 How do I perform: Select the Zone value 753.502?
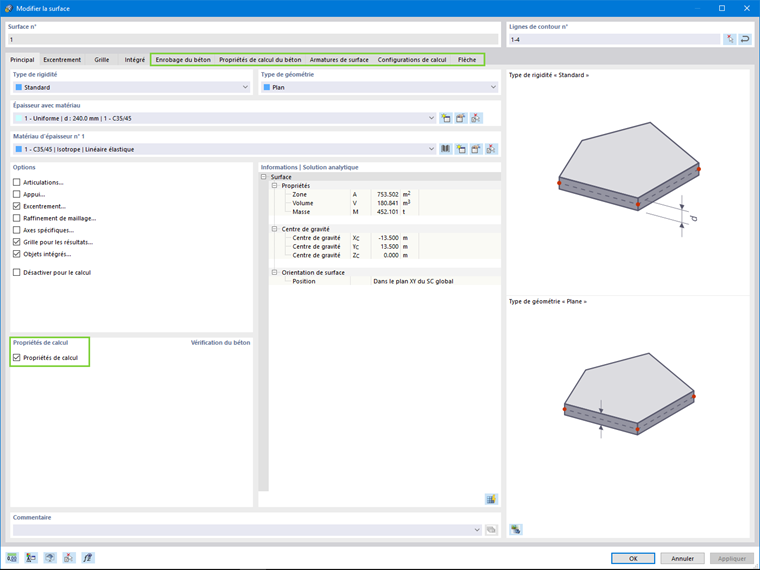click(x=388, y=194)
